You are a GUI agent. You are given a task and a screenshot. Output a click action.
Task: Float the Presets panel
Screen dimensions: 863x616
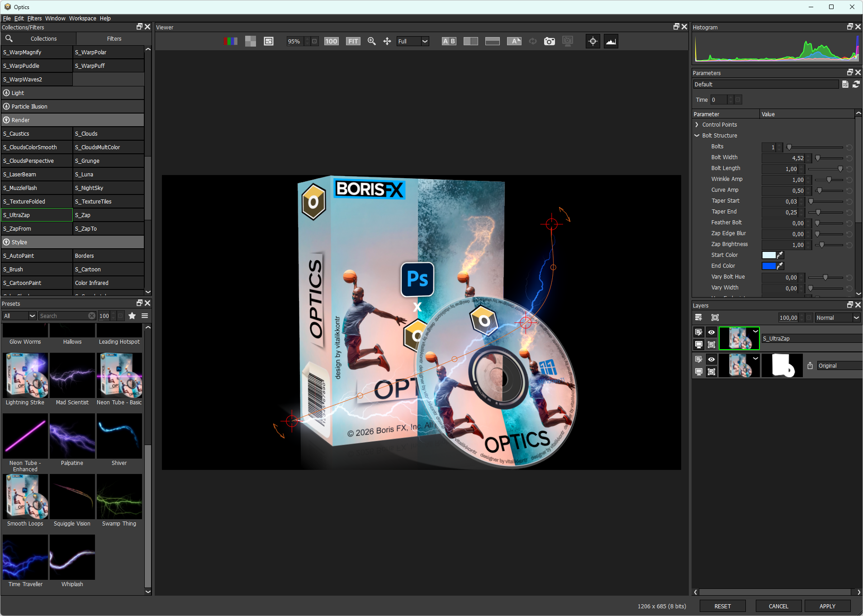click(140, 303)
